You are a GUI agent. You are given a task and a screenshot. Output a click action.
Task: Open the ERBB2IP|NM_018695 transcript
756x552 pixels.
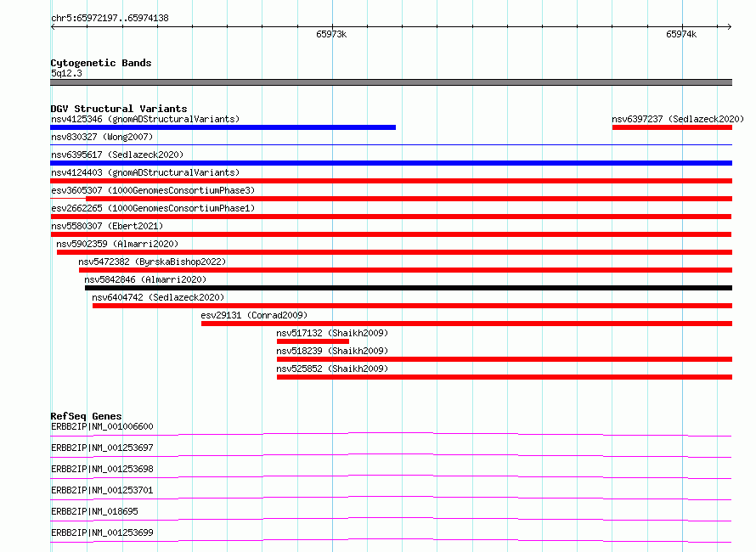pyautogui.click(x=94, y=511)
